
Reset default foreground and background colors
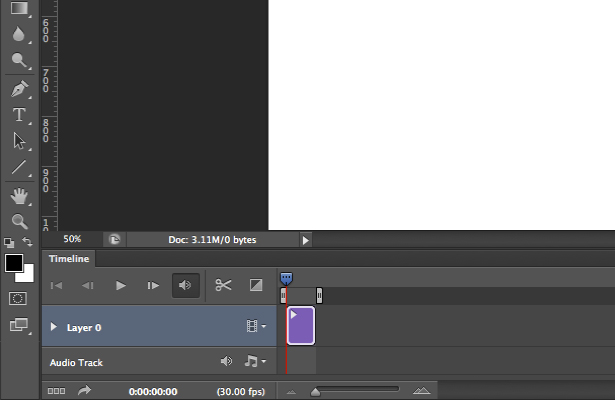click(9, 243)
